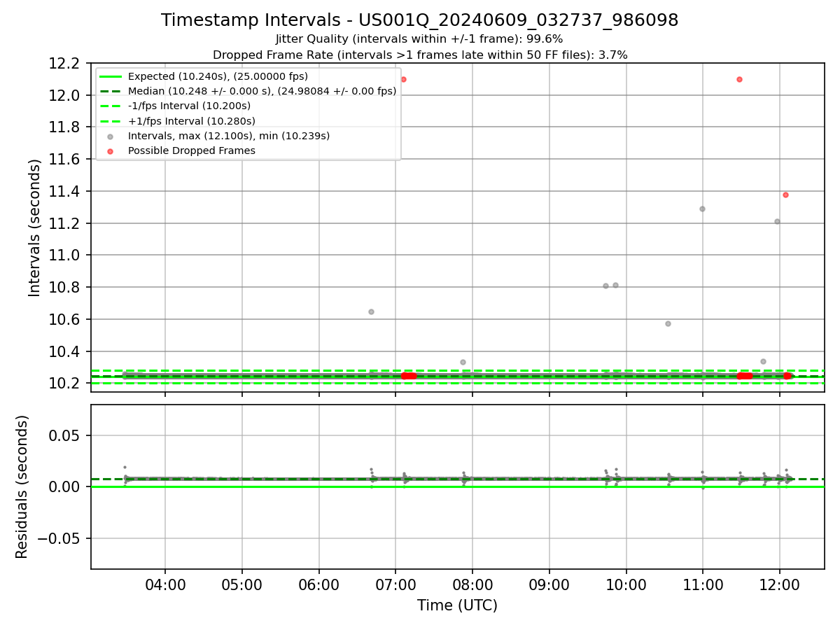Click the gray interval point near 10.57s around 10:30
The height and width of the screenshot is (630, 840).
pyautogui.click(x=668, y=323)
